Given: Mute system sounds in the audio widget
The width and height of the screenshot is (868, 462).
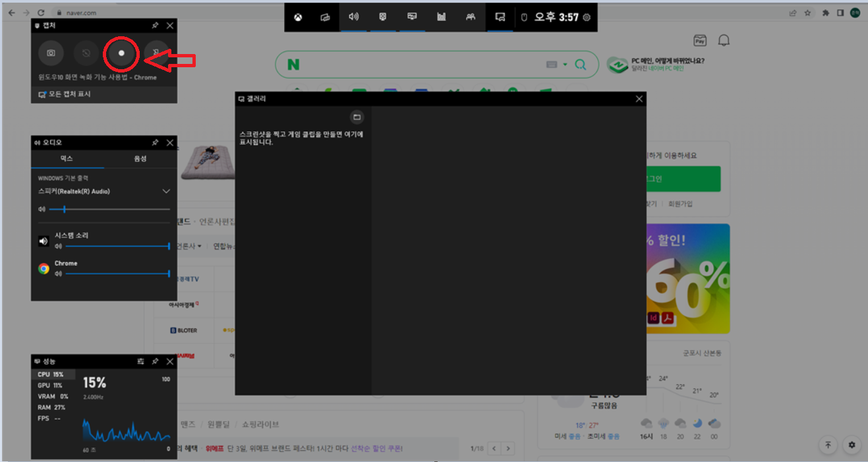Looking at the screenshot, I should click(43, 241).
